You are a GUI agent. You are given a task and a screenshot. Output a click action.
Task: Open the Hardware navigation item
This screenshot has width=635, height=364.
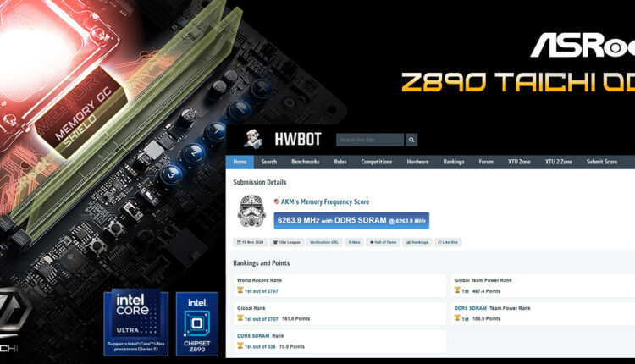[417, 162]
